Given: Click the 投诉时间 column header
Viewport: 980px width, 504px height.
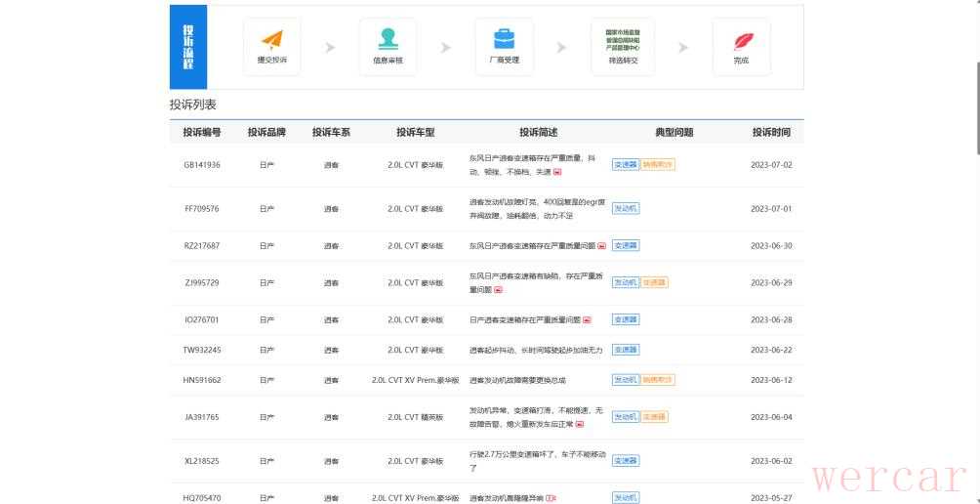Looking at the screenshot, I should pyautogui.click(x=770, y=132).
